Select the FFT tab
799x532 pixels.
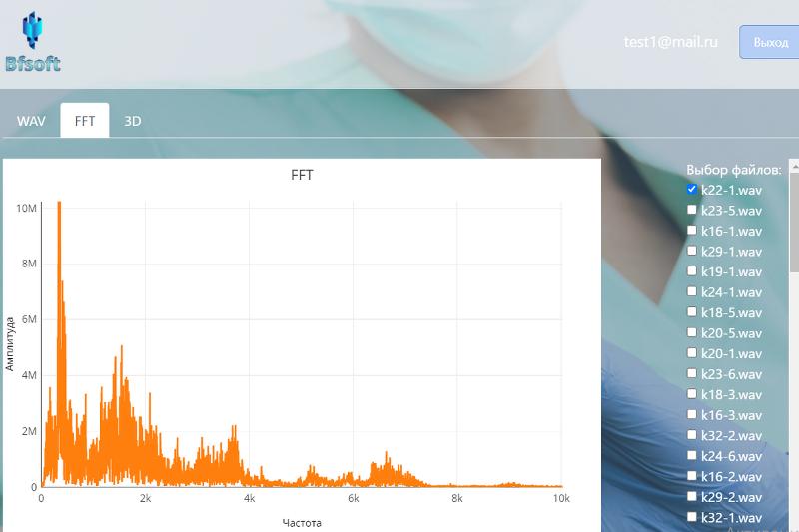85,121
